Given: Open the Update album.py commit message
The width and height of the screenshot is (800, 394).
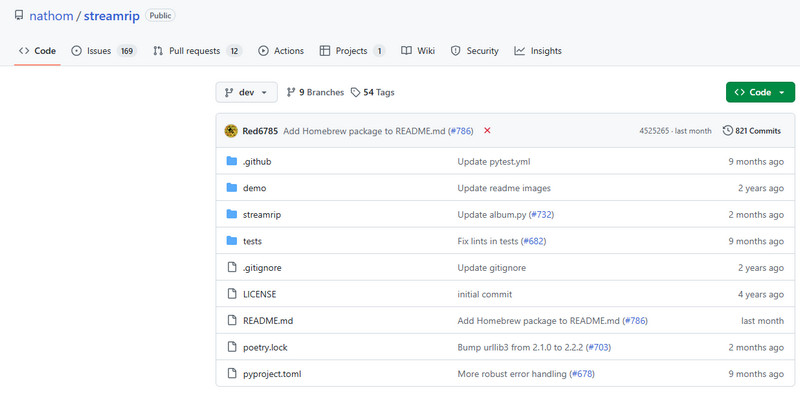Looking at the screenshot, I should (x=492, y=215).
